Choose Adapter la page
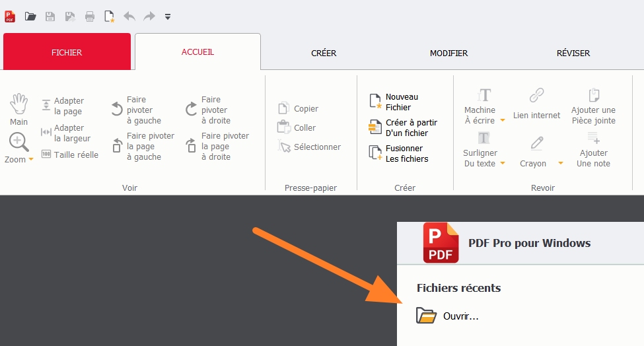 click(63, 106)
